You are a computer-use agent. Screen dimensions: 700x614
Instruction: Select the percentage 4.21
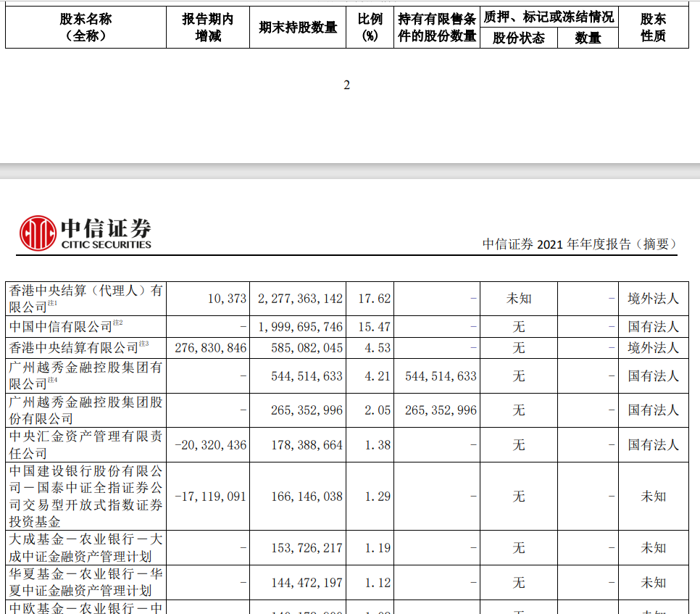(x=378, y=376)
